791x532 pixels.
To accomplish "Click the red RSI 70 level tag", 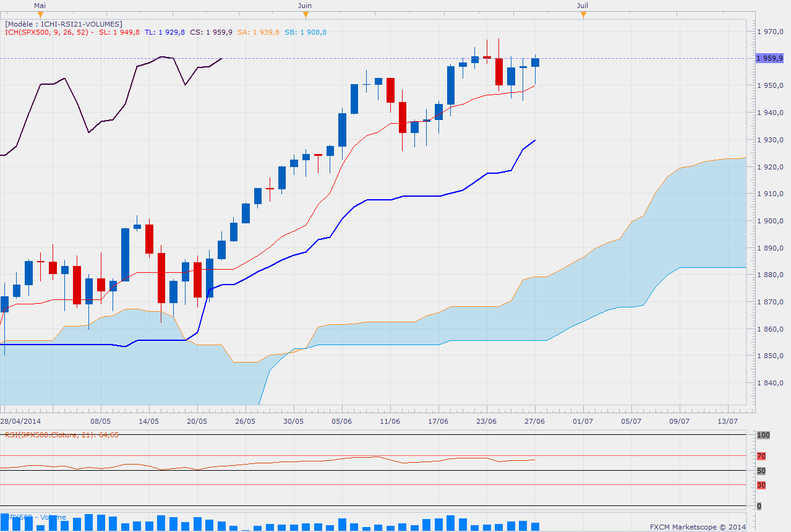I will coord(761,456).
